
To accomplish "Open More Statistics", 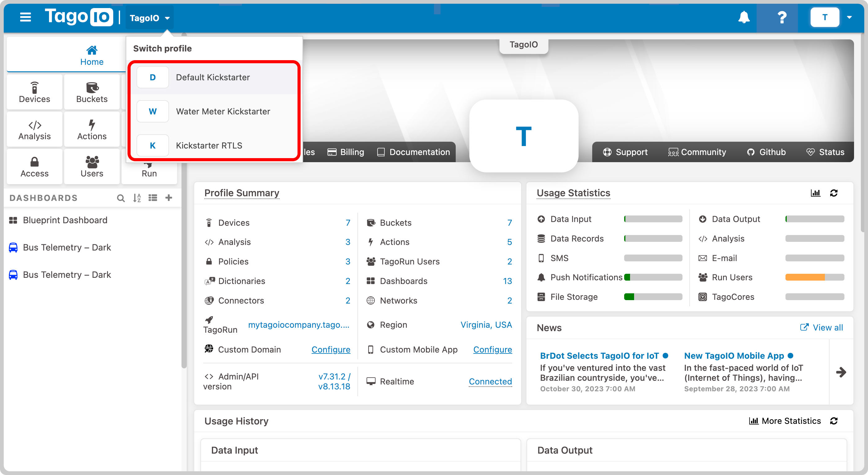I will click(x=785, y=421).
